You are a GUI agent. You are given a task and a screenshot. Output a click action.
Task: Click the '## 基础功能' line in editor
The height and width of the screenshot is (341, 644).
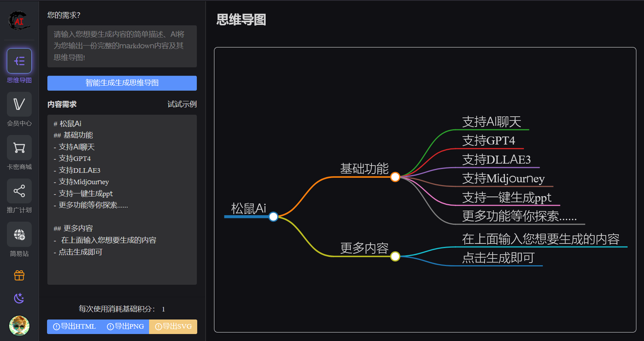(73, 135)
